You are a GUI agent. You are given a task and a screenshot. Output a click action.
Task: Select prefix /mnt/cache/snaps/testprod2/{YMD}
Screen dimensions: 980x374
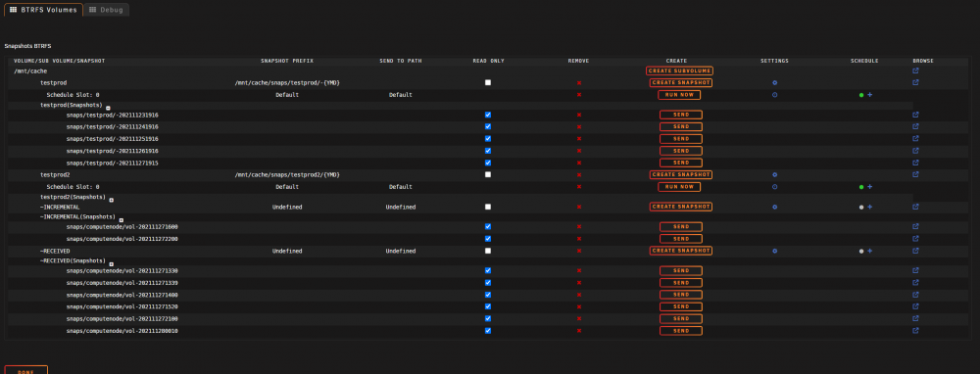(x=287, y=175)
